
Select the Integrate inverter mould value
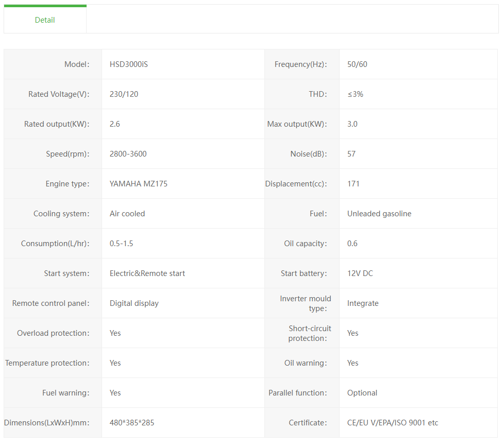(x=363, y=303)
